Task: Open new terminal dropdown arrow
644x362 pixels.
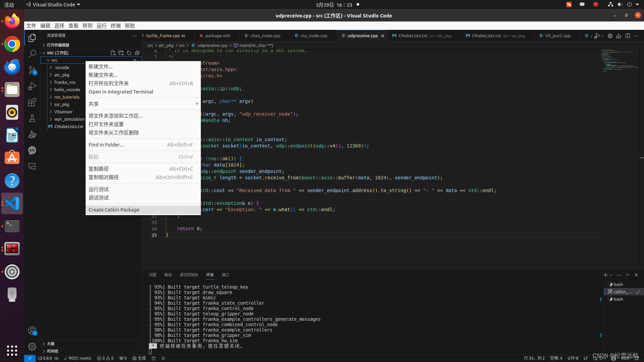Action: [611, 275]
